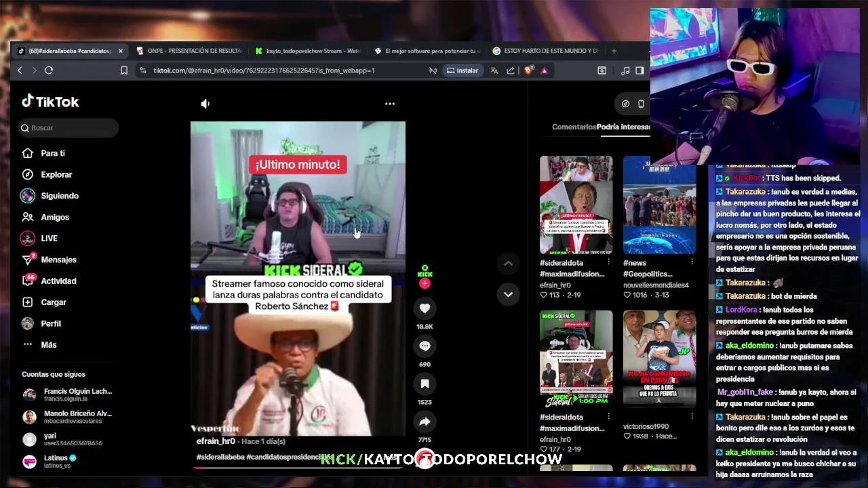Open efrain_hr0 #sideraldota thumbnail with 113 likes
Image resolution: width=868 pixels, height=488 pixels.
[x=576, y=205]
